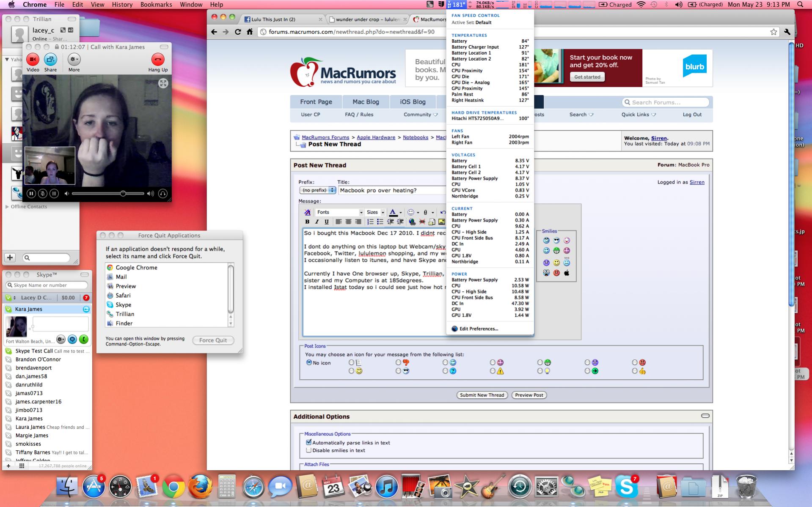Open the Fonts dropdown in editor
Viewport: 812px width, 507px height.
(x=339, y=212)
